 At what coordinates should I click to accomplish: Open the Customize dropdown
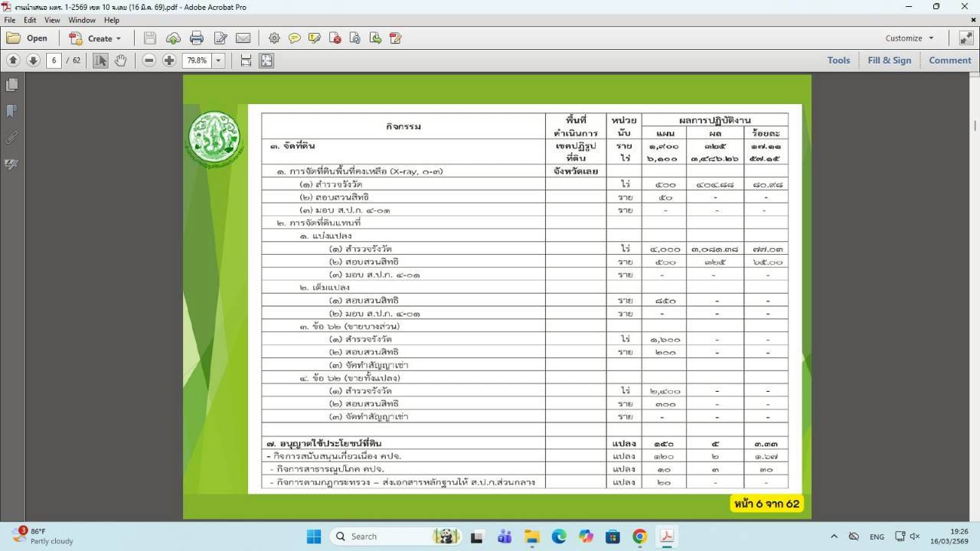coord(908,37)
